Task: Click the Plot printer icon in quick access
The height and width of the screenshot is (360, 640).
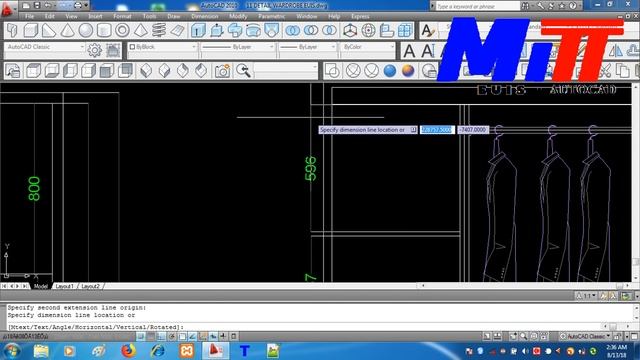Action: point(78,5)
